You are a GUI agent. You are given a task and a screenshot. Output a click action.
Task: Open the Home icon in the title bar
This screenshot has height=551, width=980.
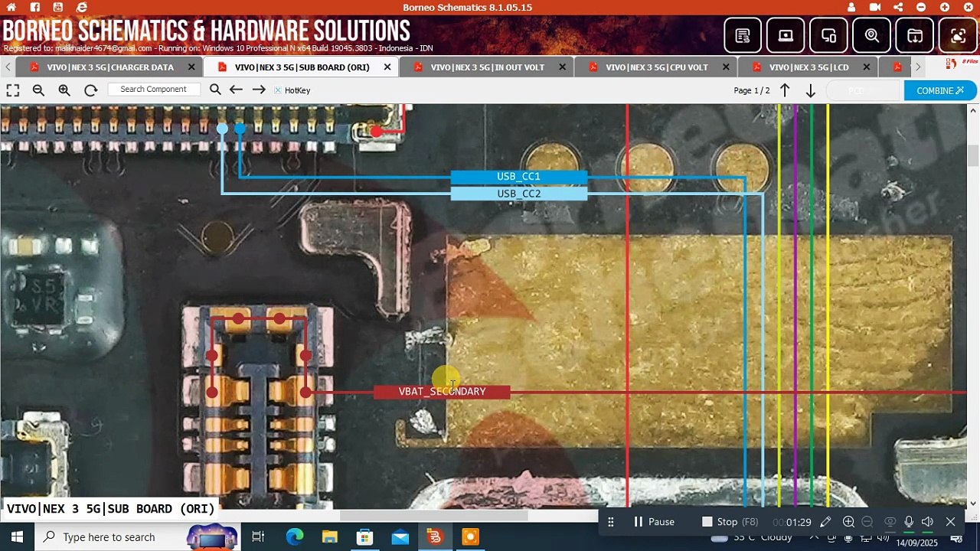click(x=11, y=8)
